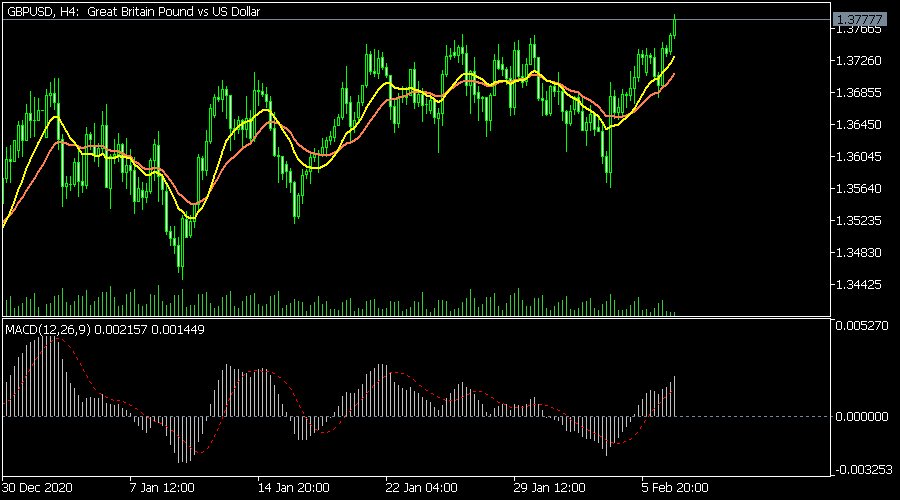Click the MACD(12,26,9) indicator label
Screen dimensions: 900x500
click(x=105, y=330)
